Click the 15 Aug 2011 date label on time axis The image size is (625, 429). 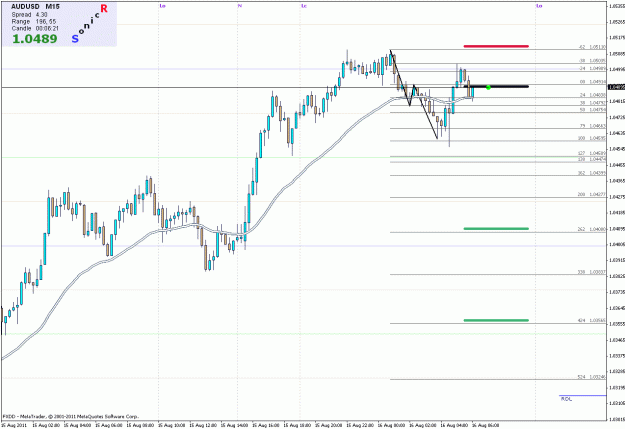14,425
